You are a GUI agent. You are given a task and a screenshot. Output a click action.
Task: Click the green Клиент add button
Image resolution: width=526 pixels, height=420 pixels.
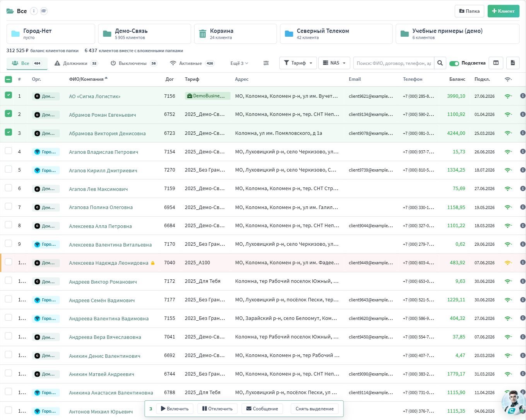click(x=503, y=11)
